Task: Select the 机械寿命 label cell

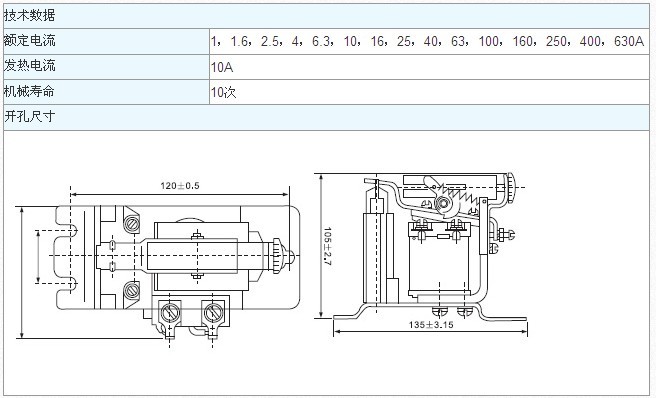Action: click(106, 92)
